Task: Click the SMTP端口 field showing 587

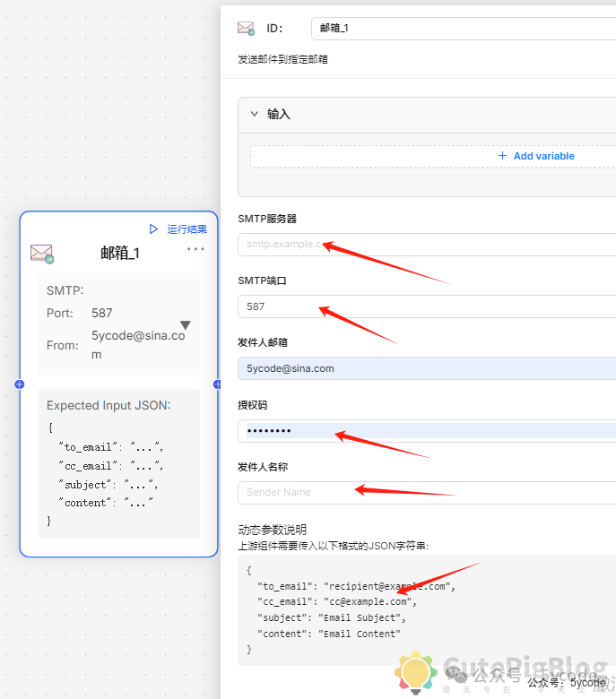Action: click(x=427, y=306)
